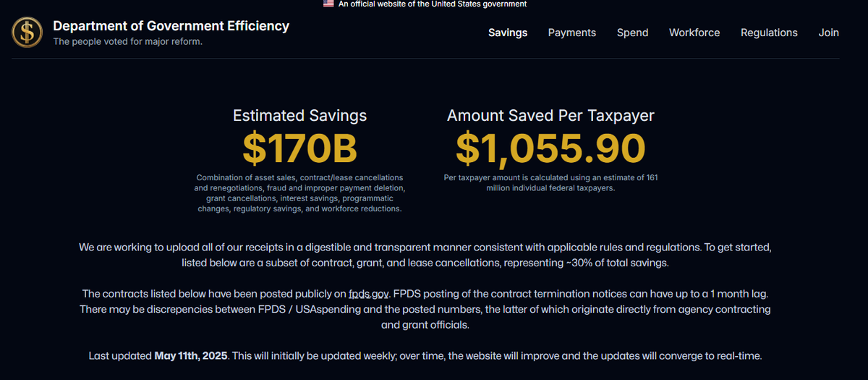Click the Last updated May 11th, 2025 date
The image size is (868, 380).
[191, 356]
